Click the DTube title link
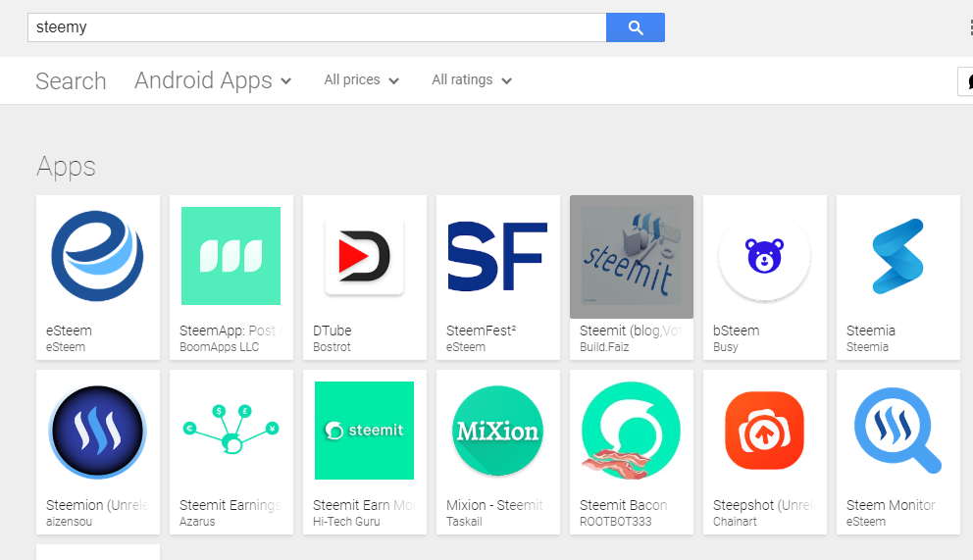The image size is (973, 560). click(x=332, y=331)
